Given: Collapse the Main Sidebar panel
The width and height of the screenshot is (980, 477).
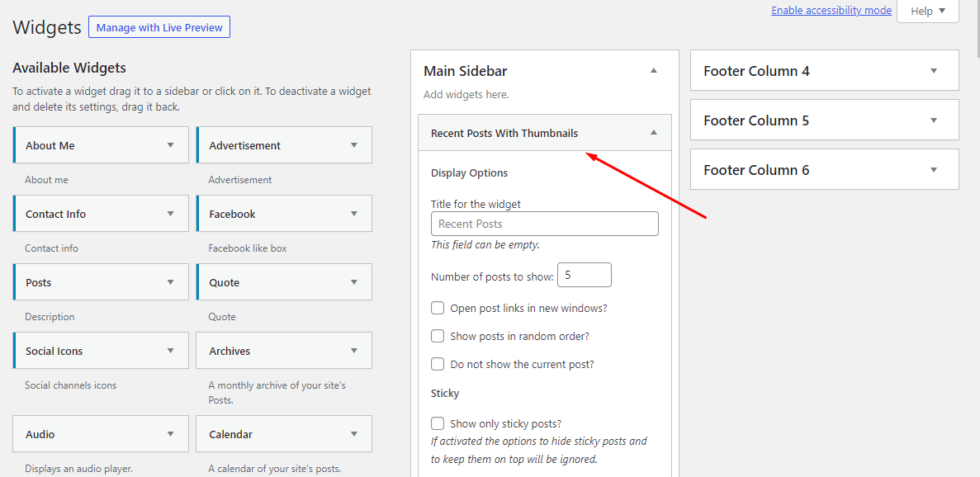Looking at the screenshot, I should 654,71.
